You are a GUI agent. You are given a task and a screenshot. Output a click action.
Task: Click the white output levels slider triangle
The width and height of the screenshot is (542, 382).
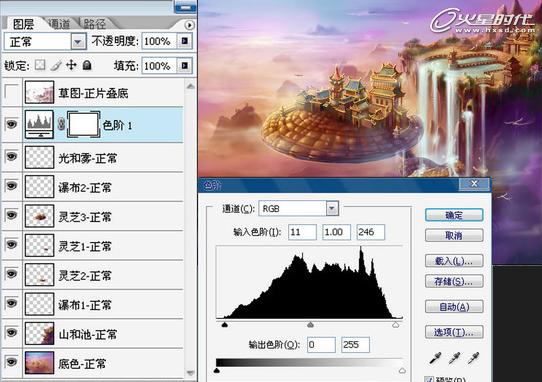click(x=402, y=371)
